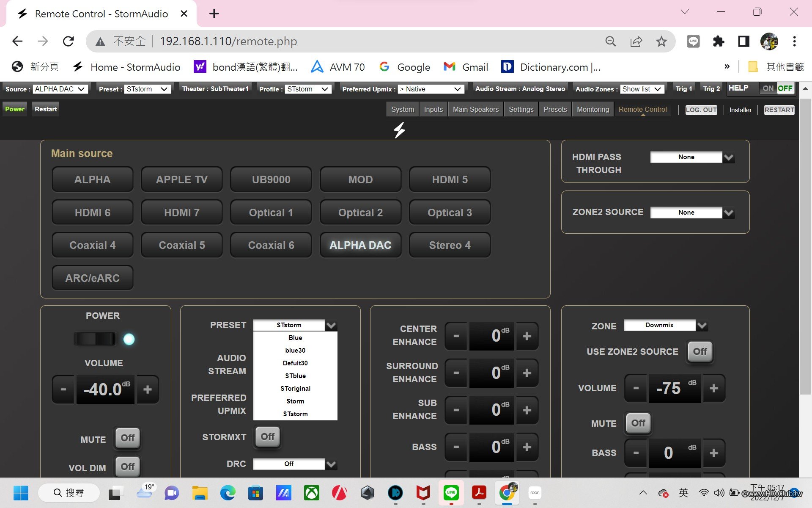Click the browser reload page icon
The image size is (812, 508).
pyautogui.click(x=69, y=41)
